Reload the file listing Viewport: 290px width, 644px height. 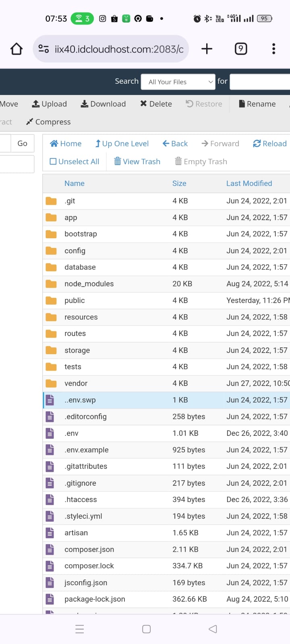click(269, 144)
